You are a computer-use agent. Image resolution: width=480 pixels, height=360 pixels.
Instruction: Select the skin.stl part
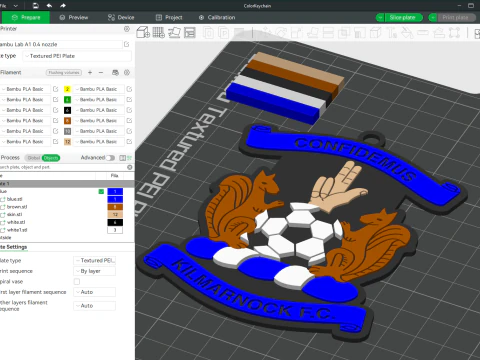[14, 214]
